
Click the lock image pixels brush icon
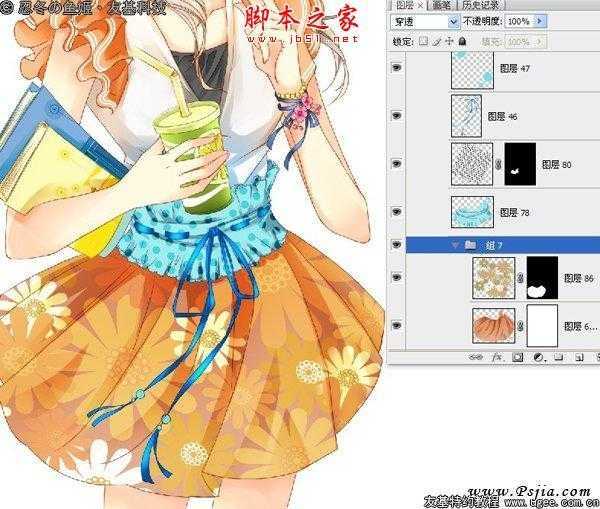click(x=436, y=41)
